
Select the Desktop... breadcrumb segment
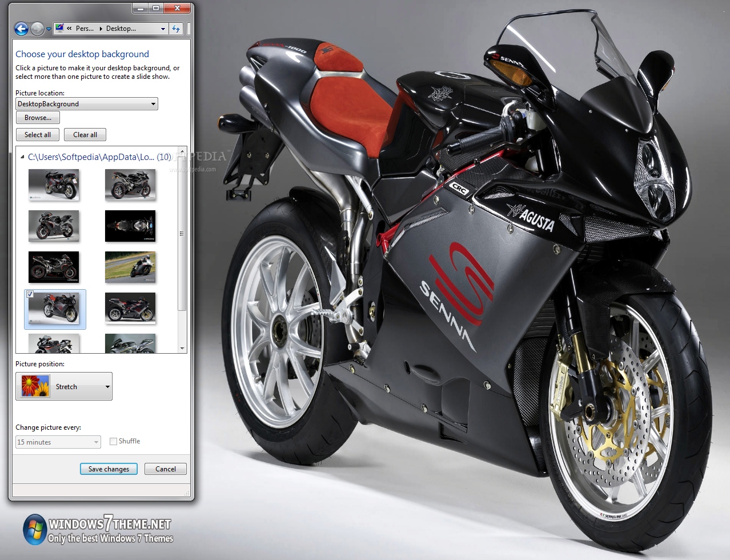pos(121,28)
